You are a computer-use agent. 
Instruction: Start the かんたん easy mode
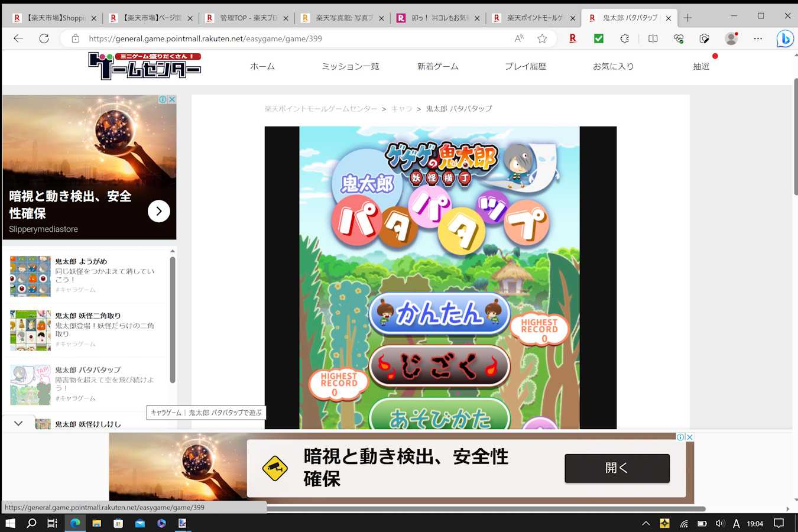tap(439, 313)
